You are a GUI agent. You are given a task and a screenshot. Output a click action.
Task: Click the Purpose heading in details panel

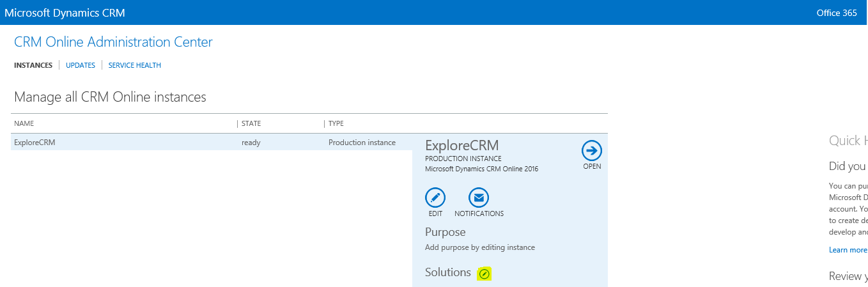pyautogui.click(x=445, y=232)
